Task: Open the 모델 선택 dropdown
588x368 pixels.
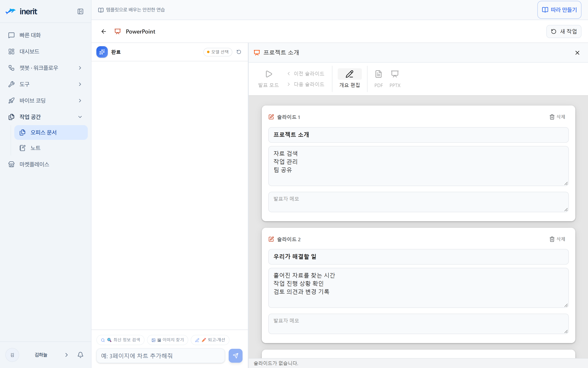Action: click(218, 52)
